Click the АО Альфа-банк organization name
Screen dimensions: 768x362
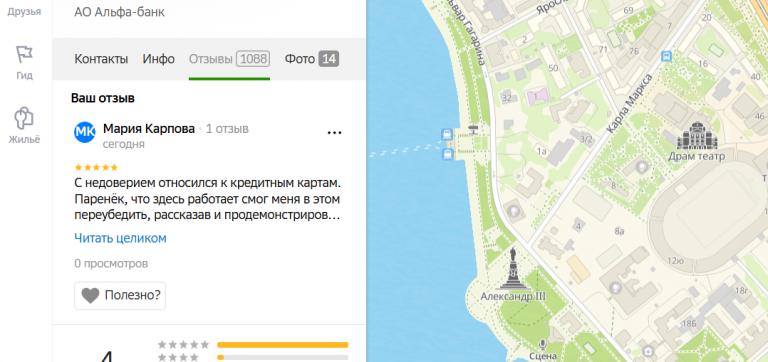(120, 12)
